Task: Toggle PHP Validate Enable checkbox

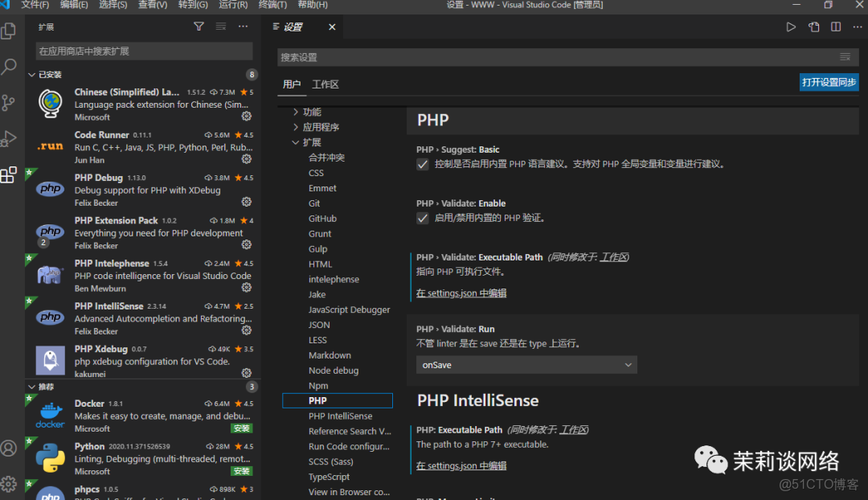Action: pyautogui.click(x=423, y=218)
